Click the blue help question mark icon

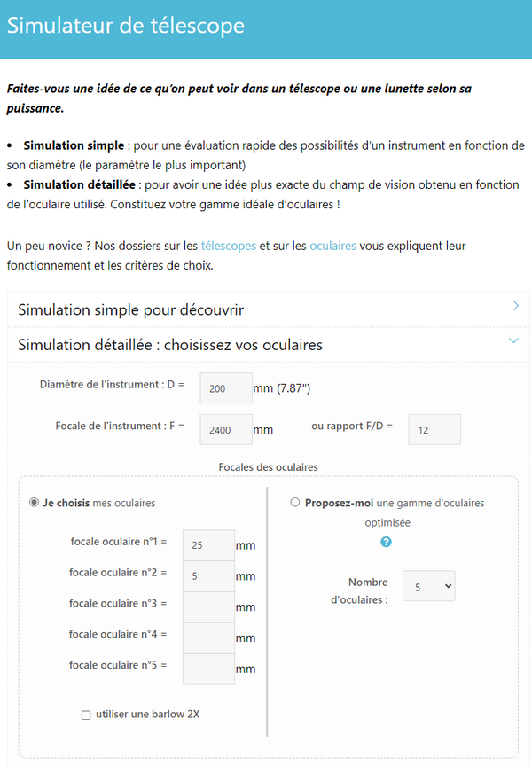pos(386,542)
